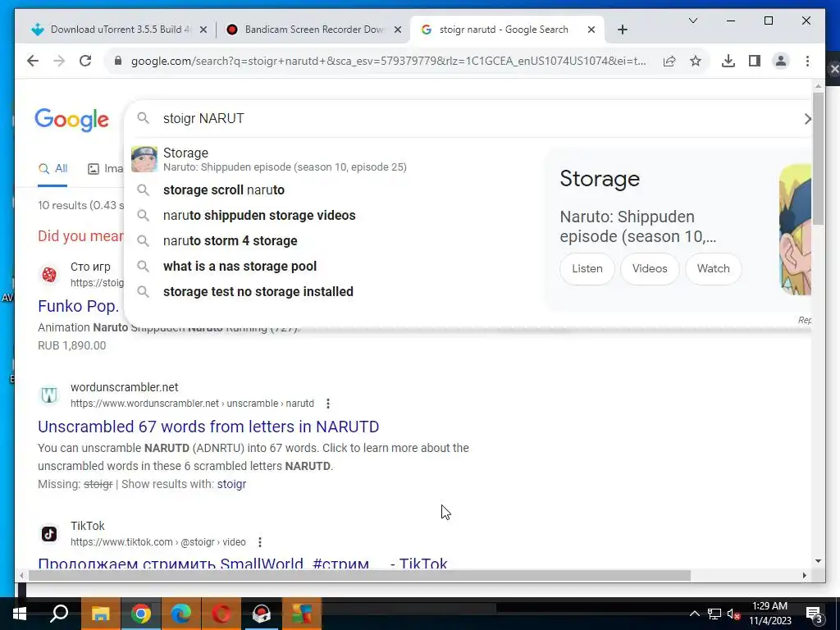840x630 pixels.
Task: Open Unscrambled 67 words from letters link
Action: (208, 427)
